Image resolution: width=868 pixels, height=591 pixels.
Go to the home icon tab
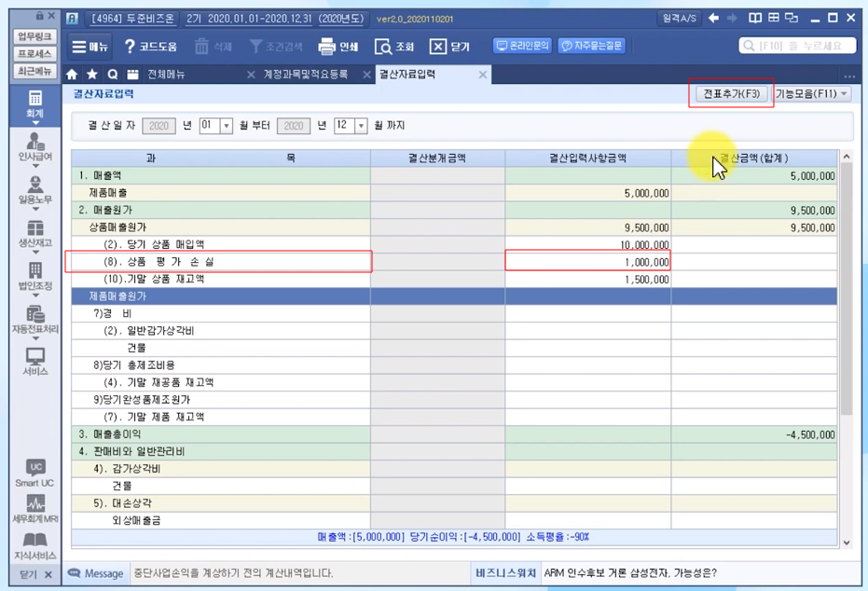(x=73, y=75)
